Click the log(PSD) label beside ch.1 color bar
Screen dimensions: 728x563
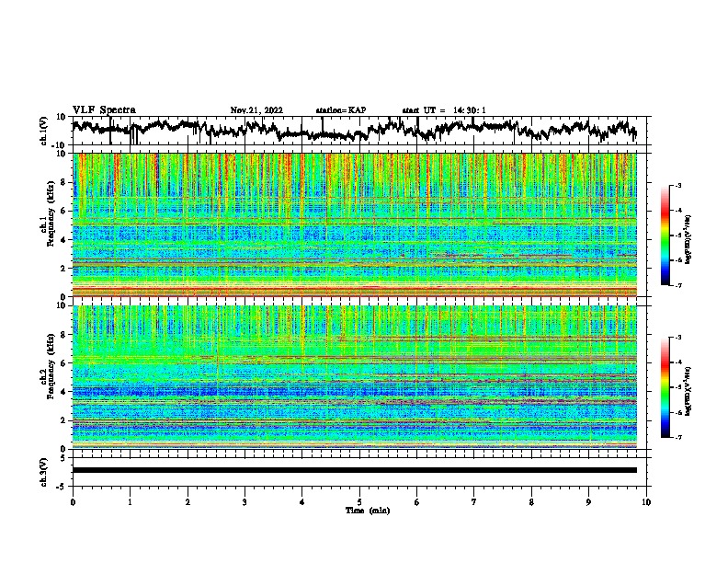click(688, 239)
